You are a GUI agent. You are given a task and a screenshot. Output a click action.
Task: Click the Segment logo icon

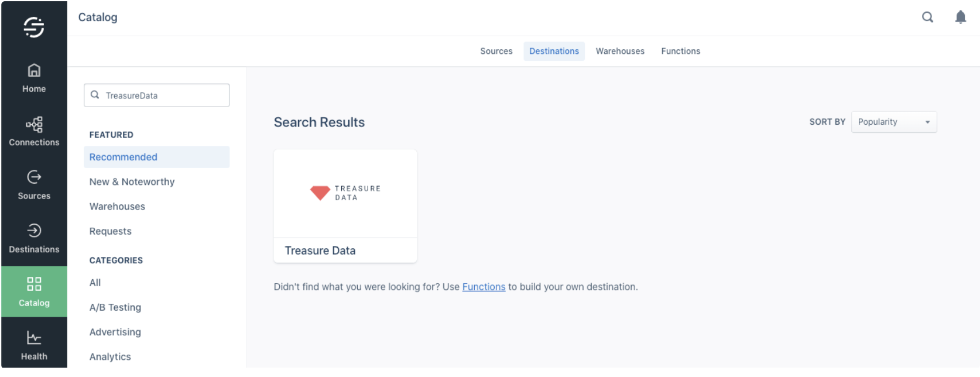click(x=34, y=27)
